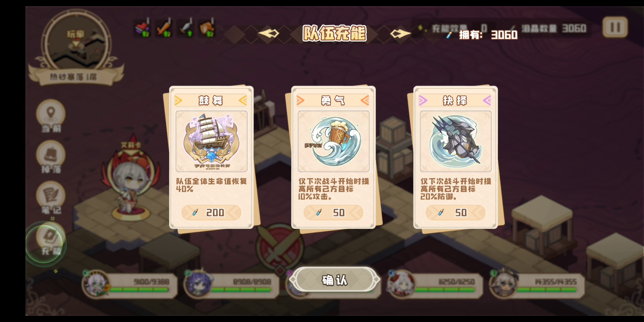Open the 笔记 notes icon
This screenshot has width=644, height=322.
(51, 196)
